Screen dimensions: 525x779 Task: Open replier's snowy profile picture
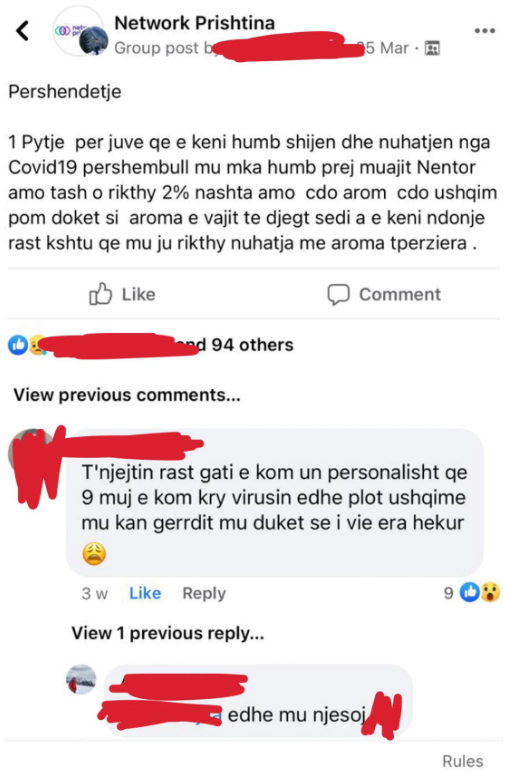click(81, 679)
